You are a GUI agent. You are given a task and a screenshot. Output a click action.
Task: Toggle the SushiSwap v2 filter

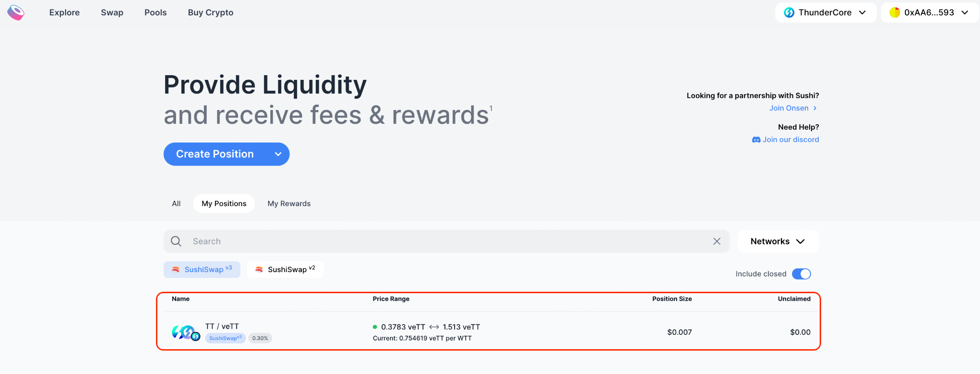285,269
